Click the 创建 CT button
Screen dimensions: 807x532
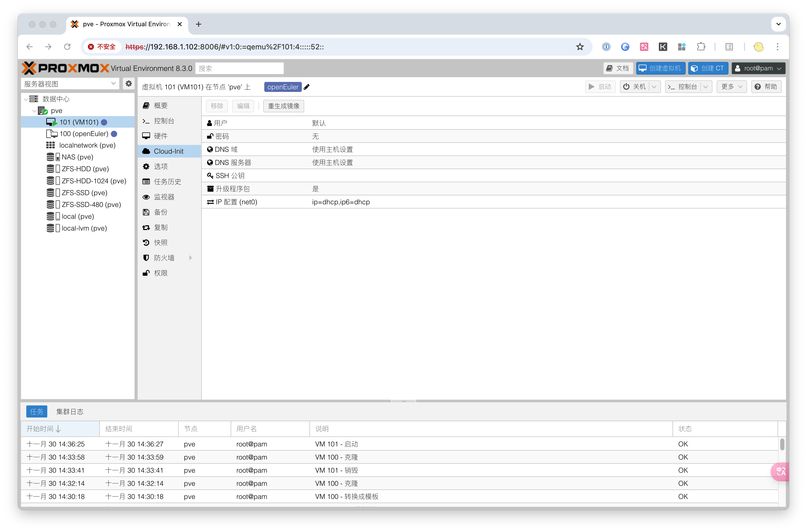708,68
